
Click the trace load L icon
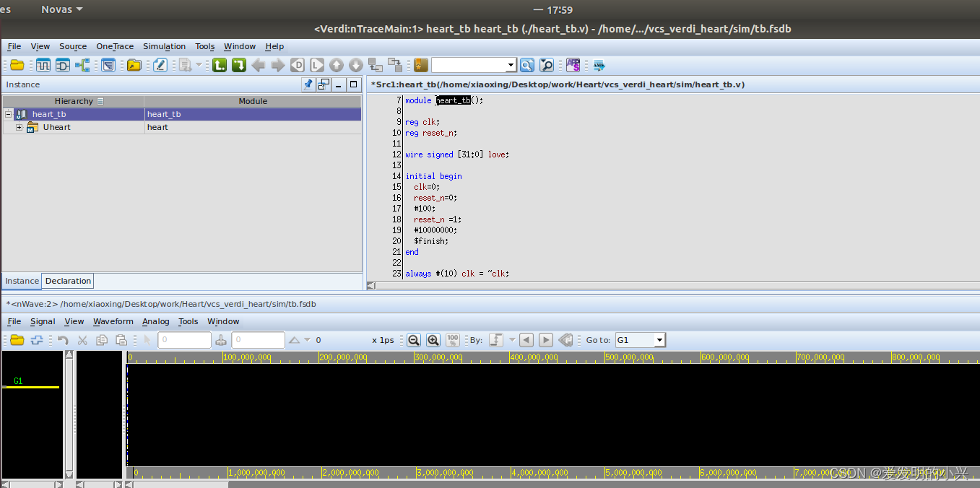(x=317, y=66)
